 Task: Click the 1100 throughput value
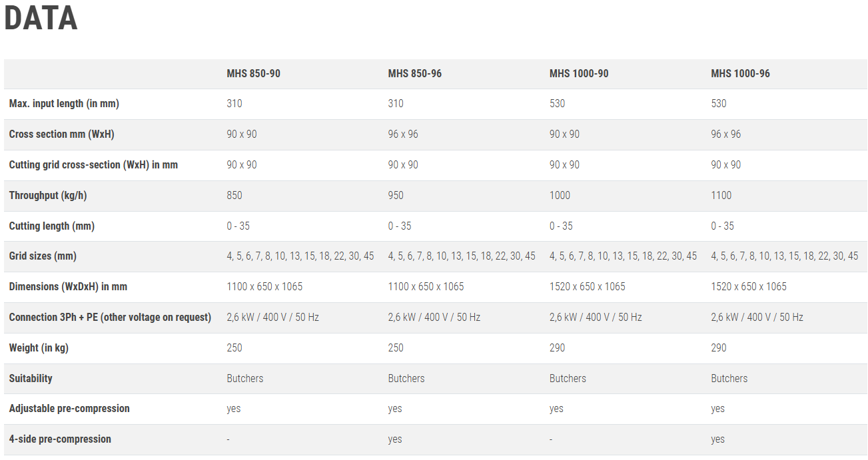pos(721,196)
